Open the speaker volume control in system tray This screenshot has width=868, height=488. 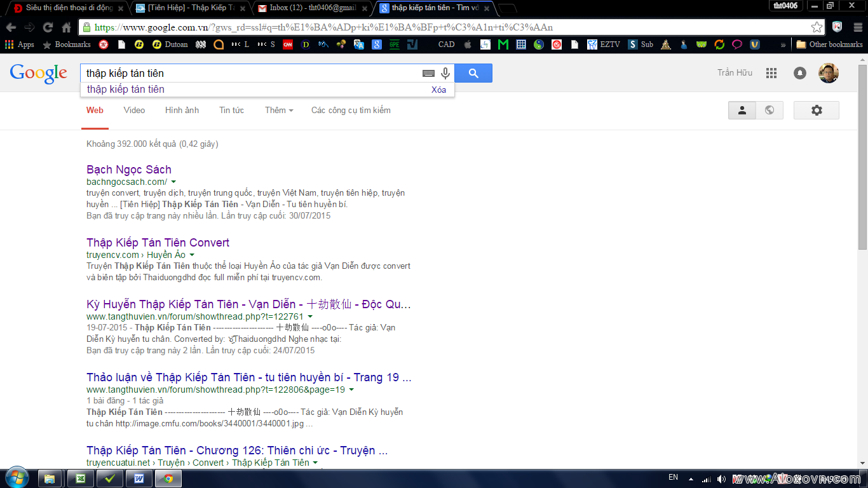(721, 477)
